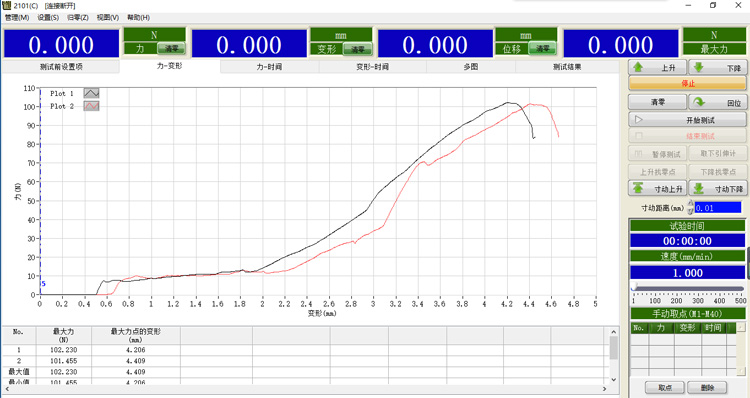Screen dimensions: 750x398
Task: Click the 寸动距离 stepper arrows
Action: tap(690, 208)
